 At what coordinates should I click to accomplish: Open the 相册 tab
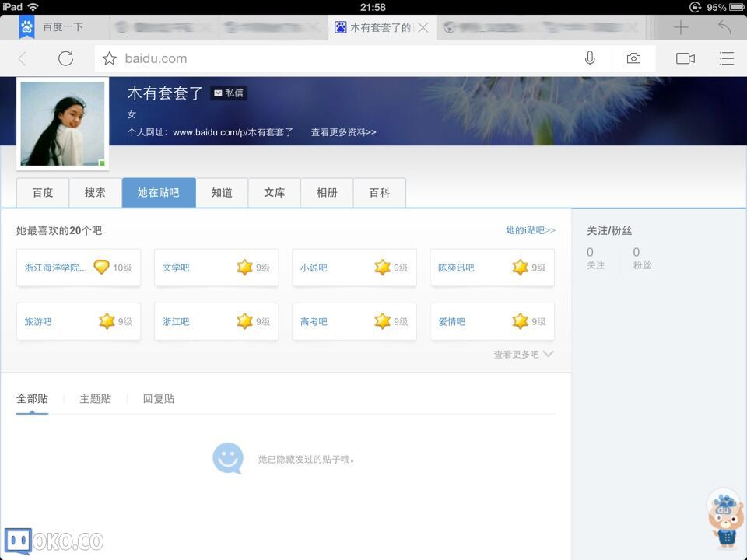pos(327,192)
